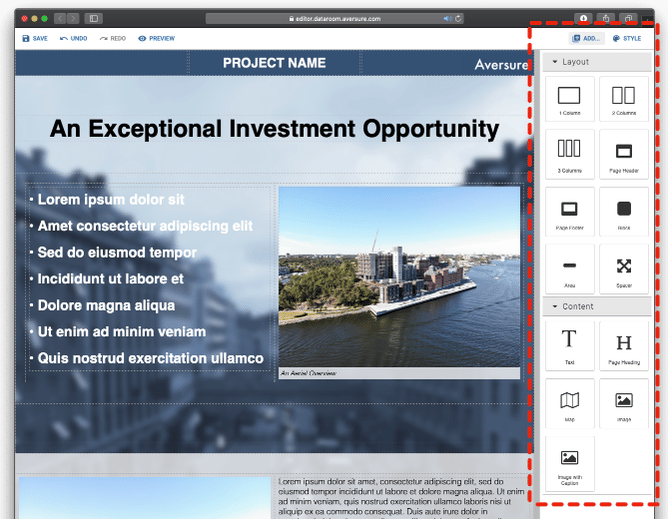Add a 1 Column layout block

click(569, 99)
